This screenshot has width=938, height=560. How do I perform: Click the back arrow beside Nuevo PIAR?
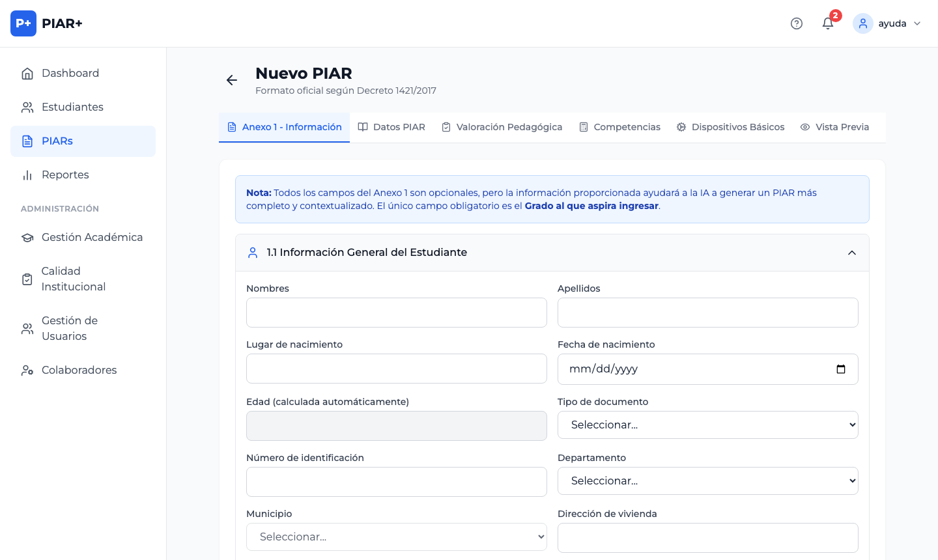coord(231,80)
